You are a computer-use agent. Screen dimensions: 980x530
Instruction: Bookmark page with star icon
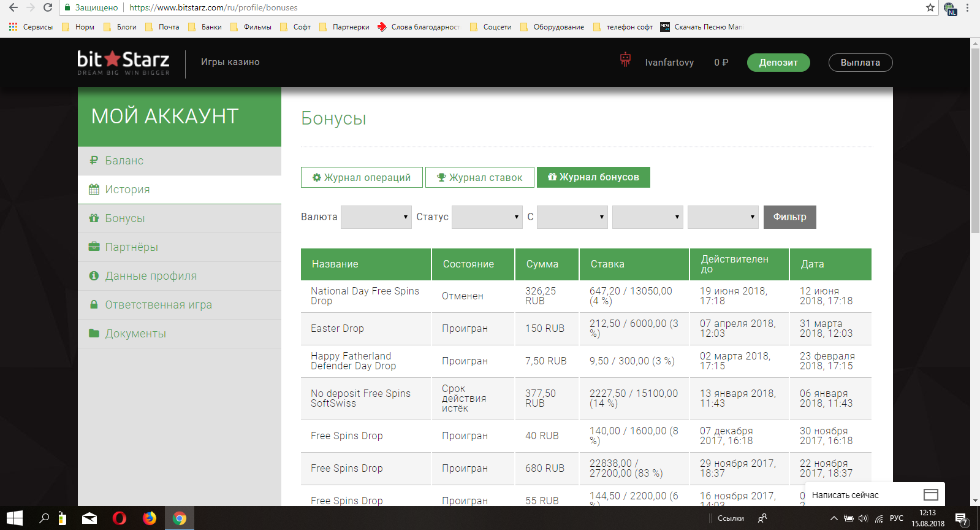coord(930,8)
